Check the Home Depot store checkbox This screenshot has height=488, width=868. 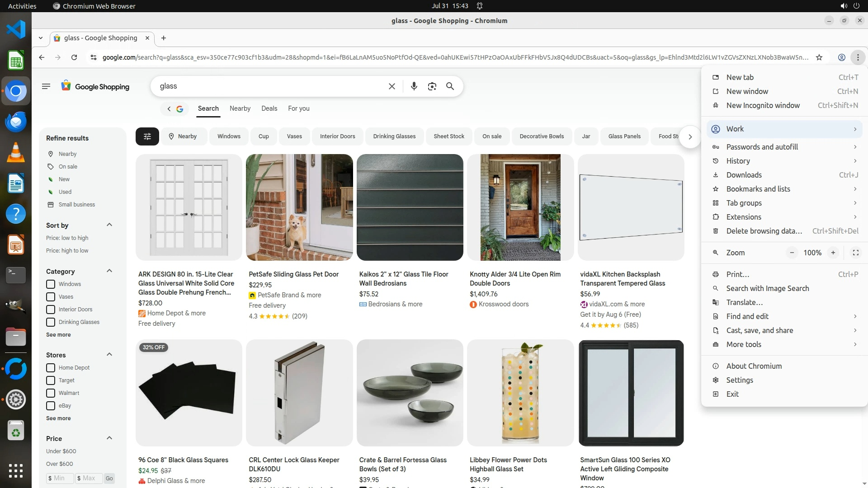51,368
